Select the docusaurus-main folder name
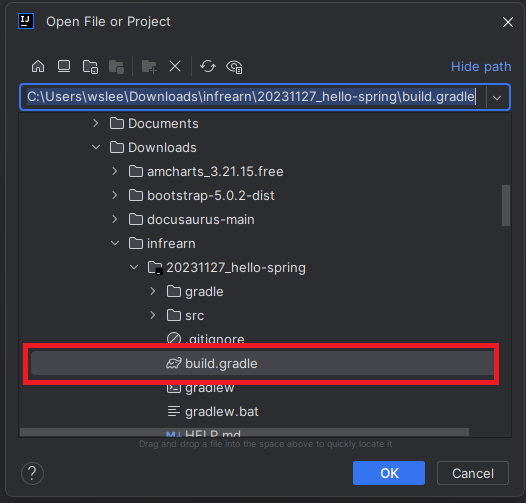The image size is (526, 503). [201, 220]
